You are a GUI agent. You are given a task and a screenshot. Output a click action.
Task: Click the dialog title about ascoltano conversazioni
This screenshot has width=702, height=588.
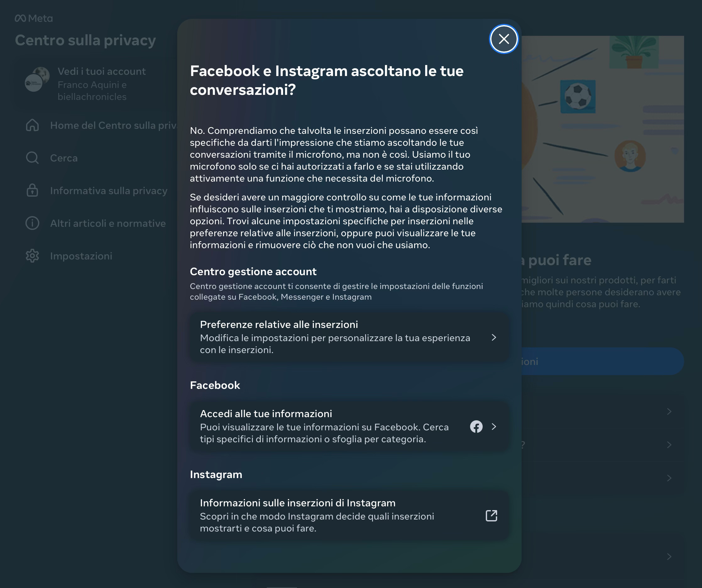click(326, 80)
